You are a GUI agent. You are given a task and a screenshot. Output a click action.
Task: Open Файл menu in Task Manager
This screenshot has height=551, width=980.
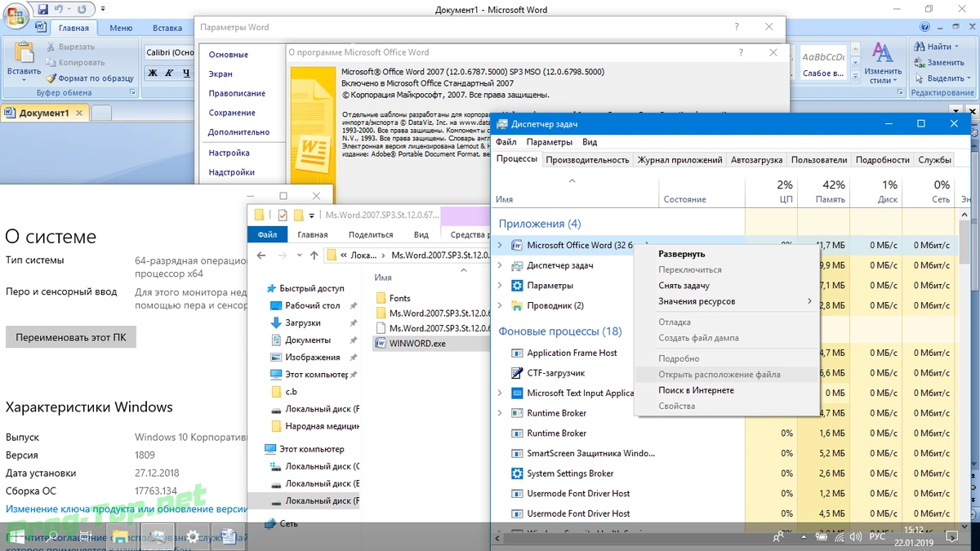506,142
